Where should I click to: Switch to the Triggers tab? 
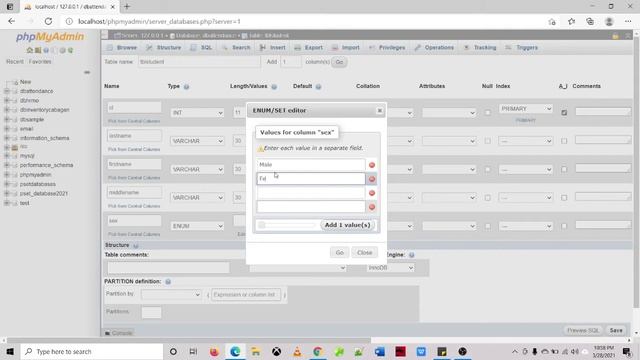coord(522,48)
